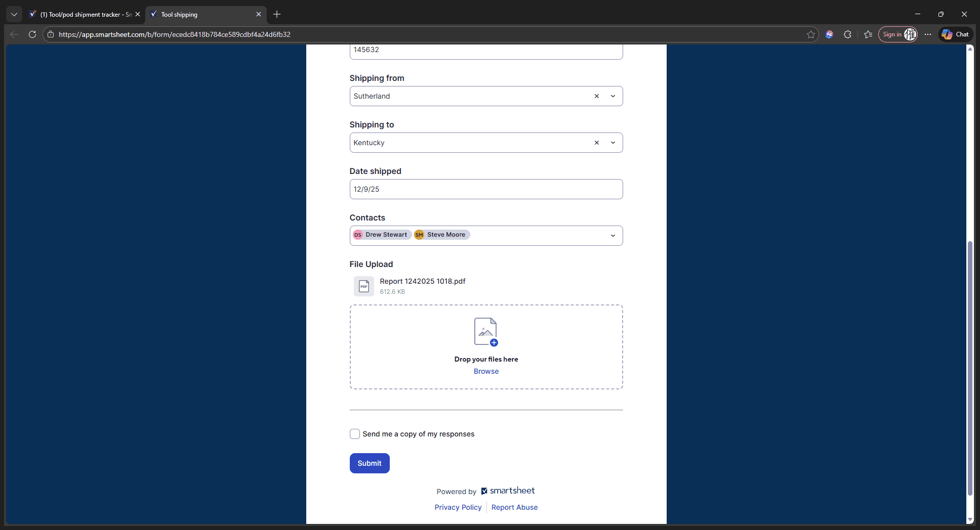
Task: Submit the tool shipping form
Action: pos(370,463)
